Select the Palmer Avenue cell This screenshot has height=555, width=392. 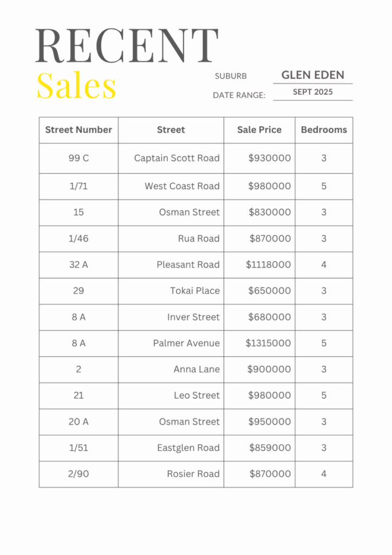tap(186, 343)
